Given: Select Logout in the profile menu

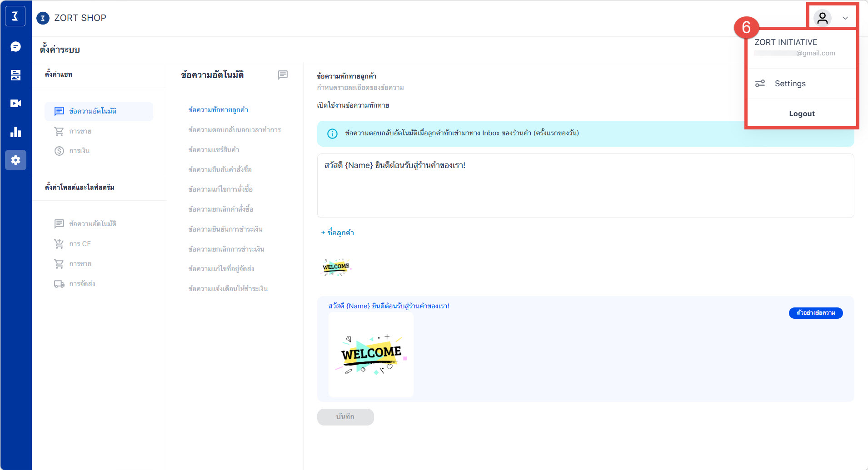Looking at the screenshot, I should [x=802, y=114].
